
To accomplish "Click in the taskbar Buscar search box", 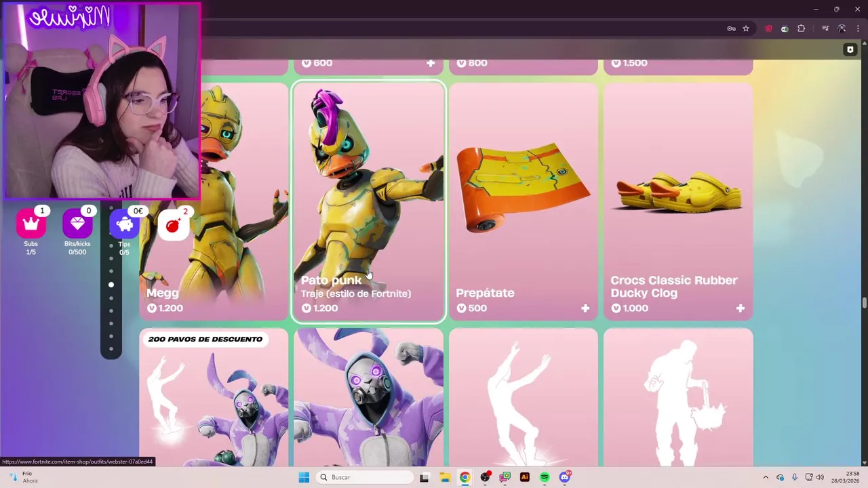I will (365, 477).
